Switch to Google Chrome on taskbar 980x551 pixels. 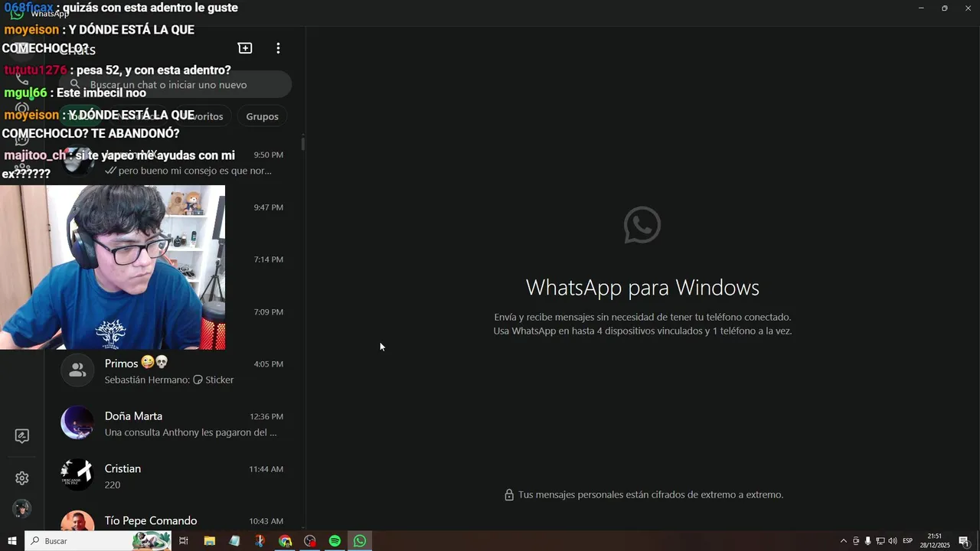point(285,541)
